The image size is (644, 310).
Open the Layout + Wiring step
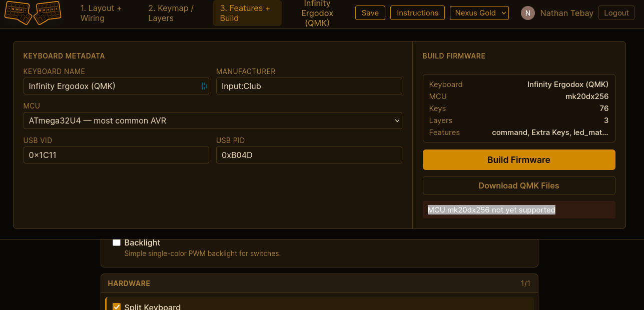(x=107, y=13)
